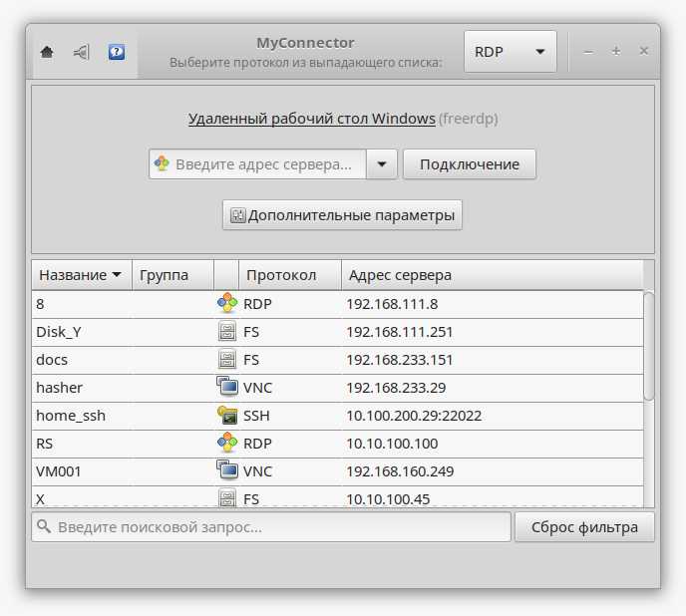This screenshot has width=686, height=616.
Task: Close the MyConnector window
Action: 643,51
